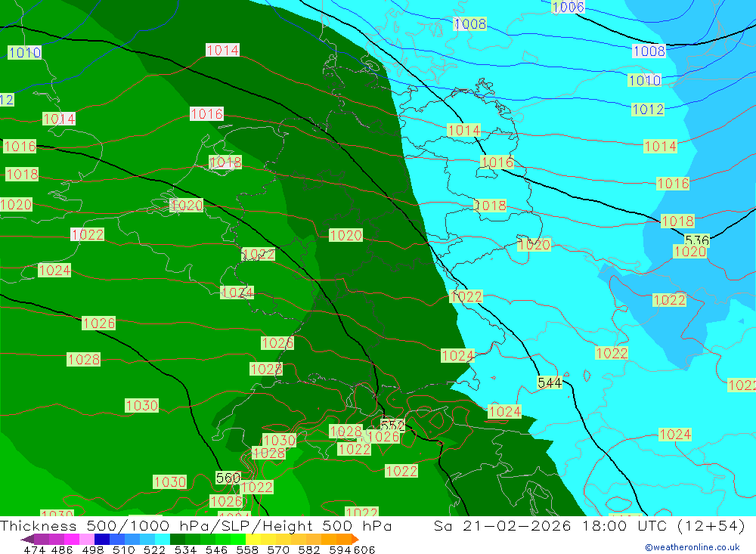Click the 560 height contour label
The image size is (756, 554).
228,478
